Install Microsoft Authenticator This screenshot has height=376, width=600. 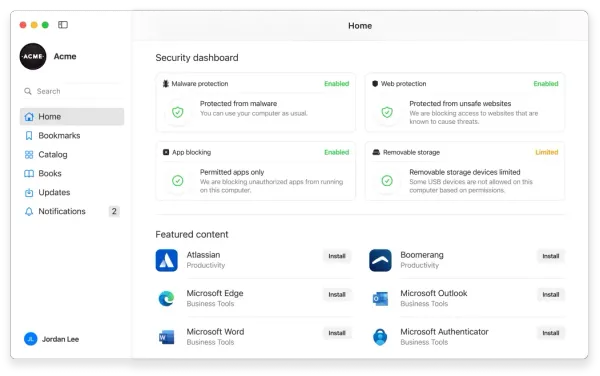(x=551, y=333)
